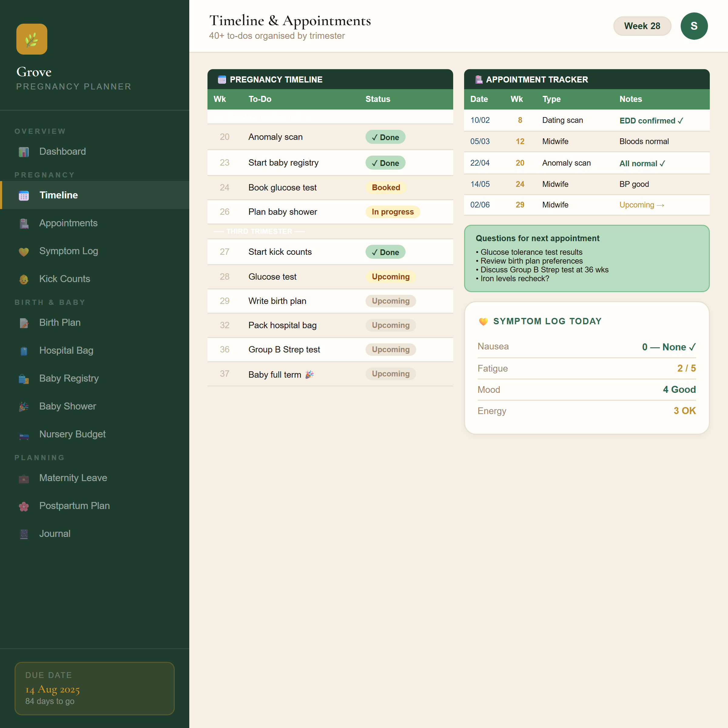Click Done status for Start kick counts

pos(385,252)
